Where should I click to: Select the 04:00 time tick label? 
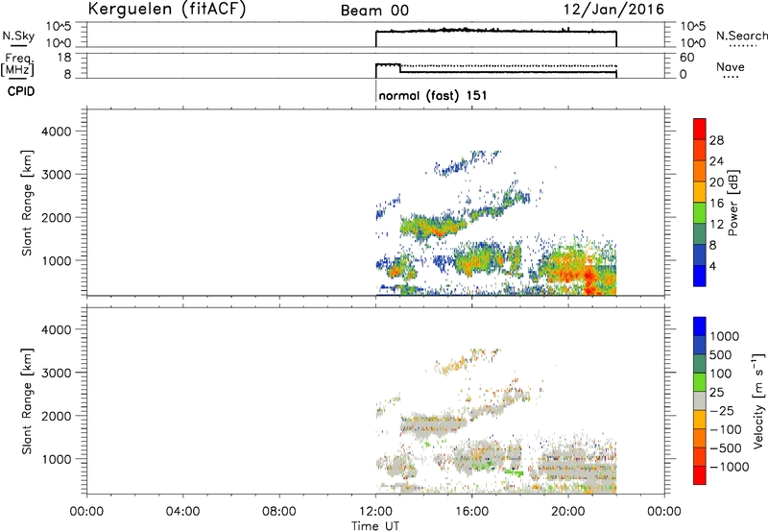[182, 512]
